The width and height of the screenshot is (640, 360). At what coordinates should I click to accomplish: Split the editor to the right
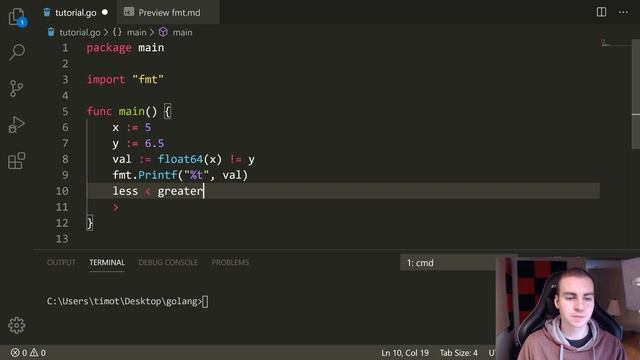coord(601,12)
